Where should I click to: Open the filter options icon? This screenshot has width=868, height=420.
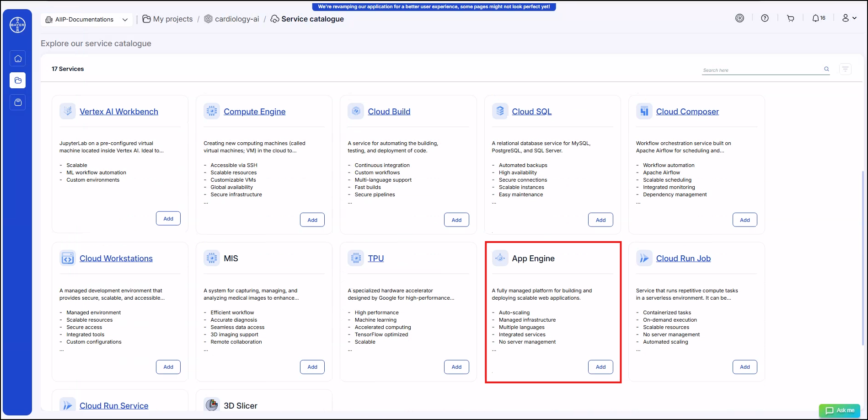[x=845, y=69]
